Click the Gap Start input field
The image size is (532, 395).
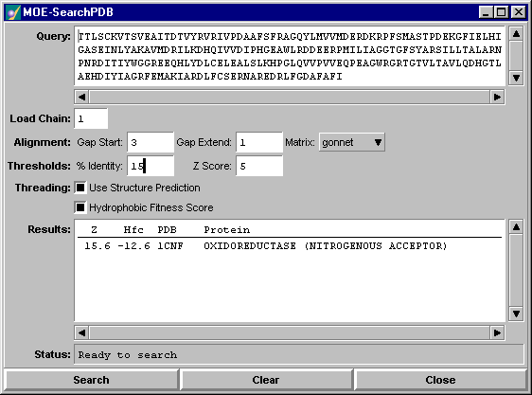pos(151,142)
